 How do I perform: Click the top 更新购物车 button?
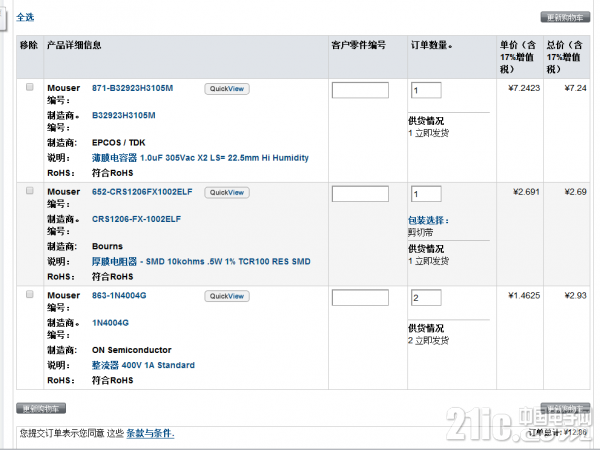click(x=565, y=17)
